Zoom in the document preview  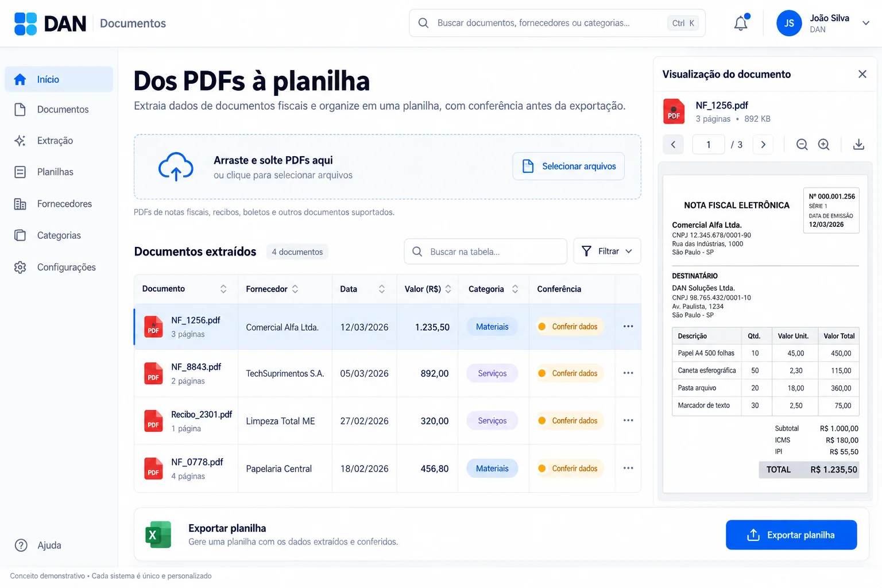[824, 145]
